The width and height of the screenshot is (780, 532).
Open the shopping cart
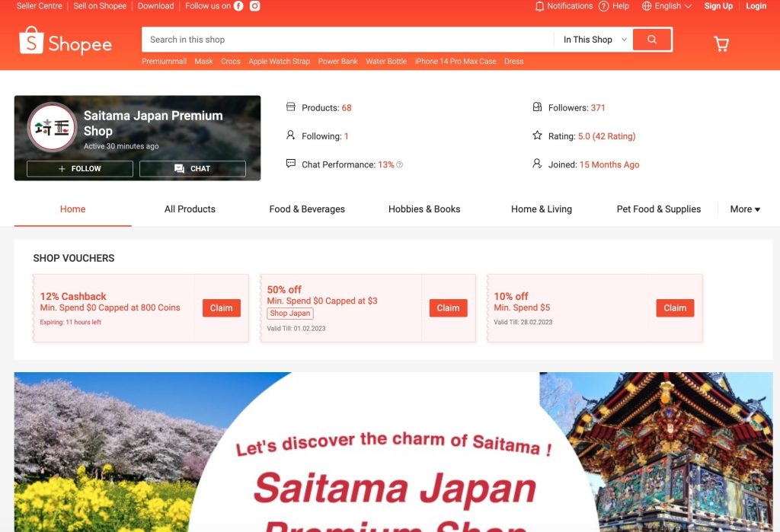[721, 43]
